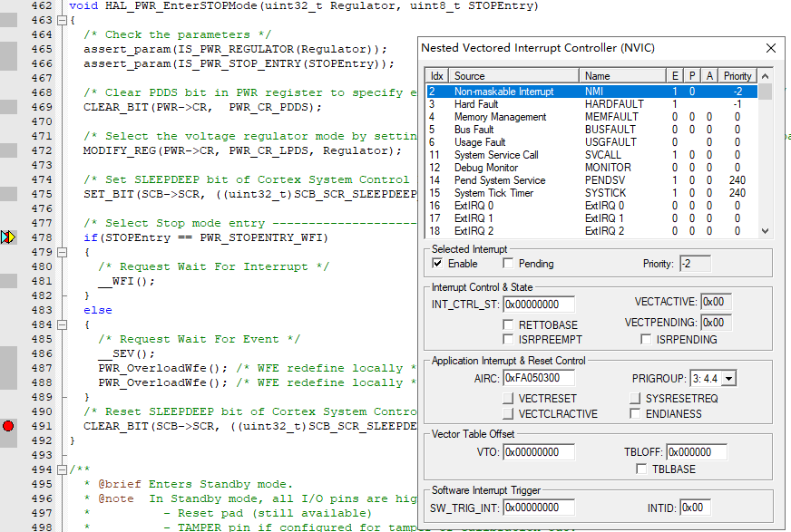Click line number 472 in the gutter
The height and width of the screenshot is (532, 791).
coord(42,150)
